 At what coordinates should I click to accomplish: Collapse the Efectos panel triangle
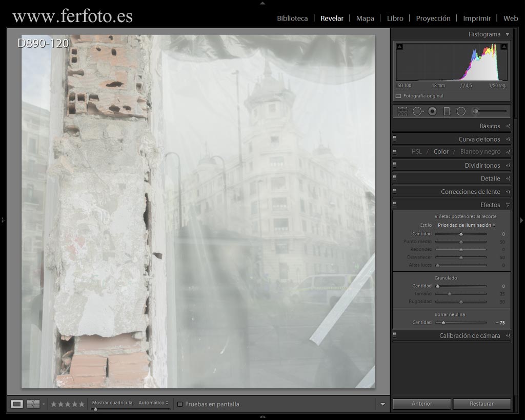point(508,205)
